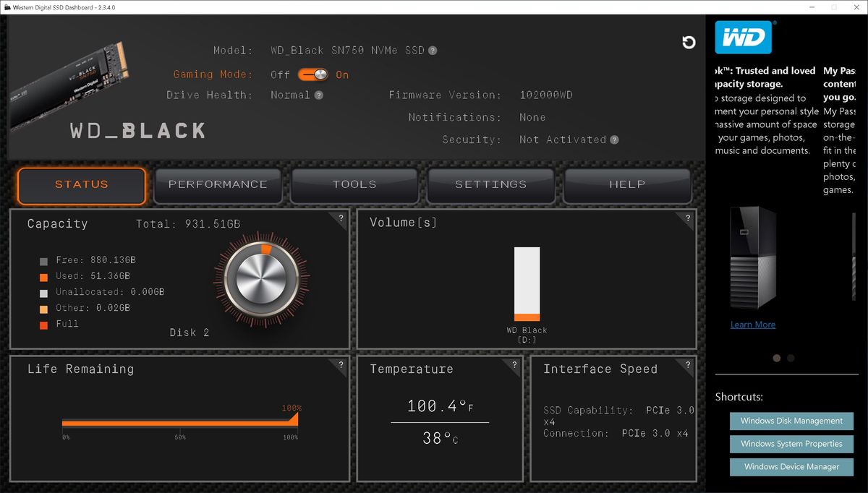This screenshot has height=493, width=868.
Task: Click the WD Black D: volume bar
Action: [x=527, y=284]
